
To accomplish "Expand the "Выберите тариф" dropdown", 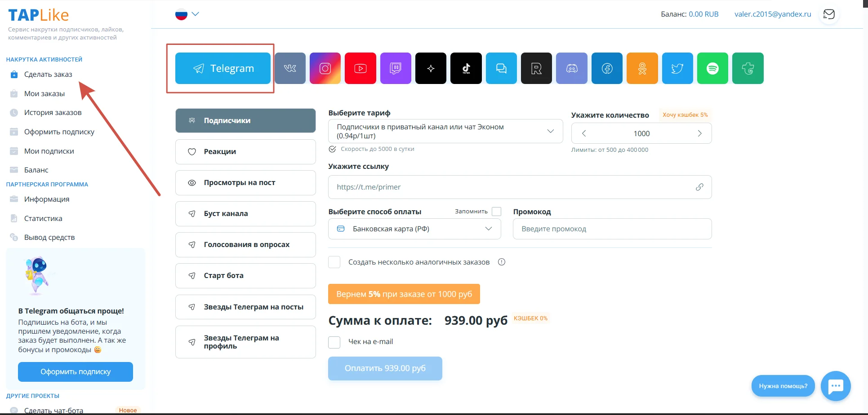I will [445, 131].
